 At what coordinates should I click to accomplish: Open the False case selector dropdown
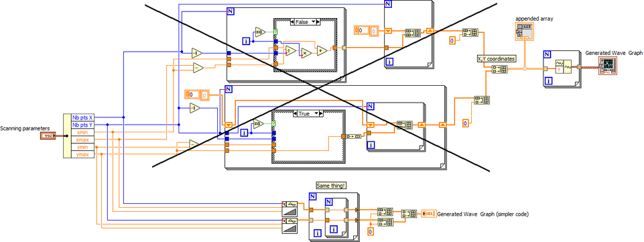pyautogui.click(x=305, y=22)
